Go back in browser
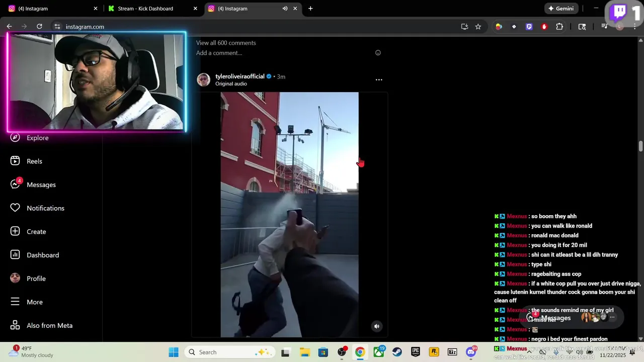The image size is (644, 362). pos(9,27)
